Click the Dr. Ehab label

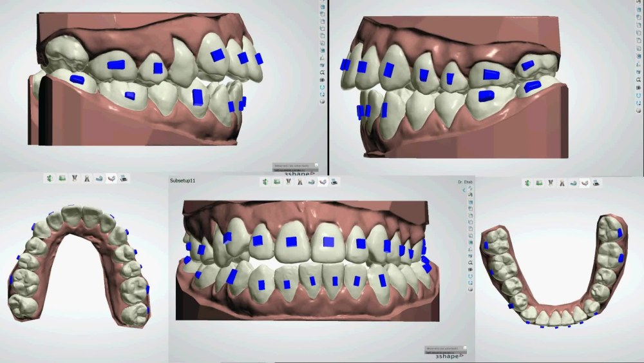pos(465,182)
